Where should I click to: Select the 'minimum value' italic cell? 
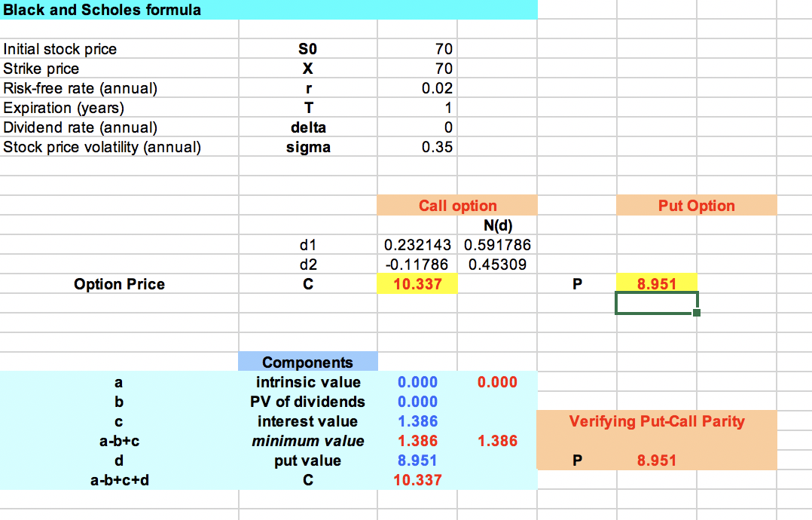(x=307, y=442)
